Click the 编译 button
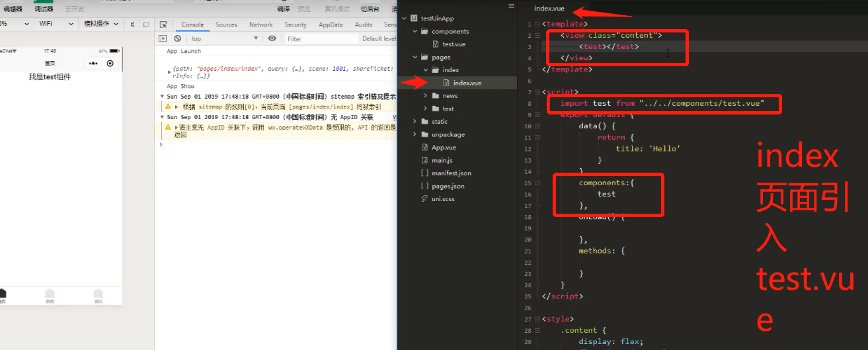Image resolution: width=868 pixels, height=350 pixels. [x=283, y=9]
